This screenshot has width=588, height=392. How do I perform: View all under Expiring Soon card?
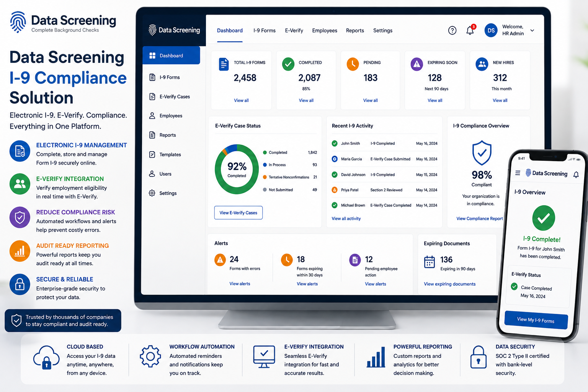[x=435, y=100]
